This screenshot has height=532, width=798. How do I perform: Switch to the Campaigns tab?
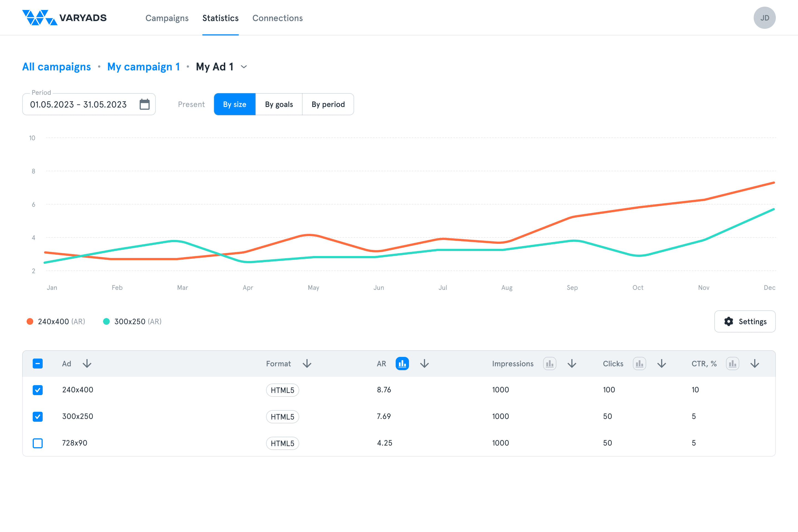coord(167,18)
